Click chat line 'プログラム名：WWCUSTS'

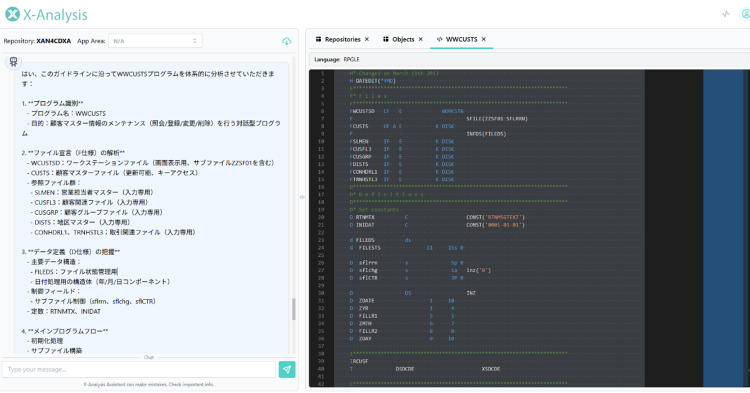(66, 113)
